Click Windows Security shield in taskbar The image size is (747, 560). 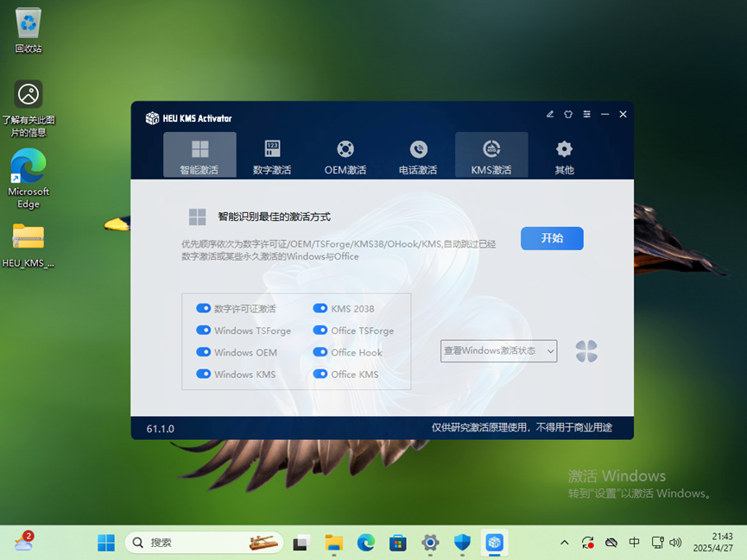pyautogui.click(x=462, y=543)
